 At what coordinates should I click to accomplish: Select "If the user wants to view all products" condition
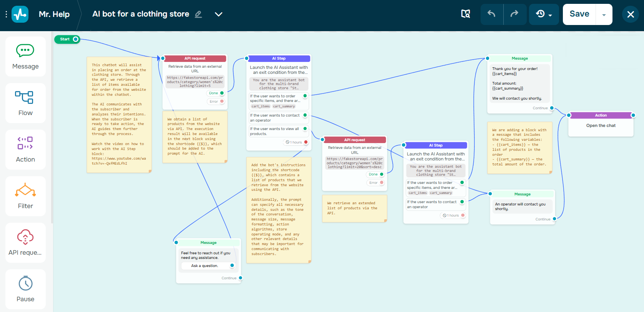point(279,131)
